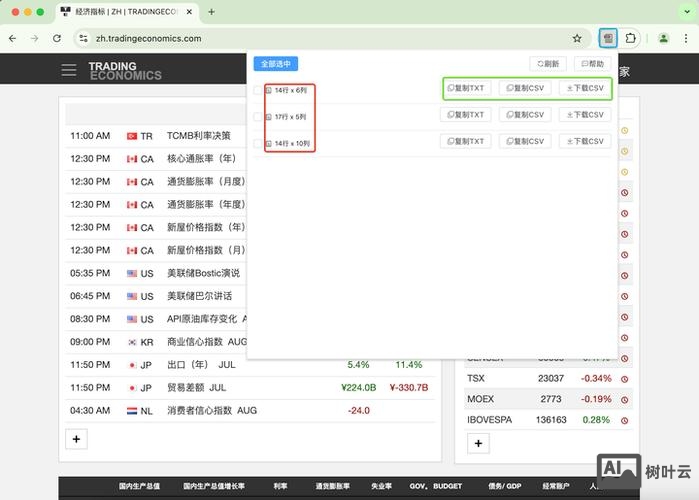Viewport: 699px width, 500px height.
Task: Click the US flag in 美联储巴尔讲话 row
Action: coord(132,296)
